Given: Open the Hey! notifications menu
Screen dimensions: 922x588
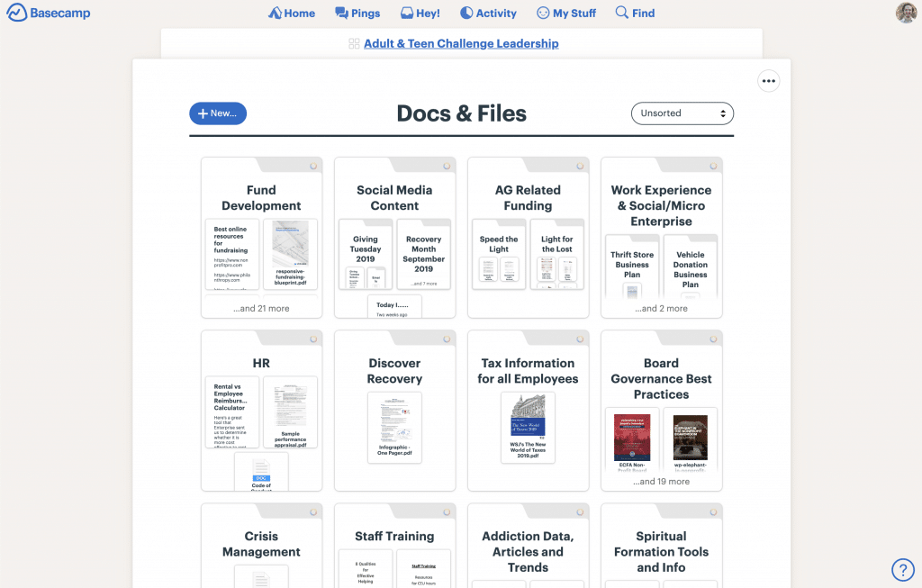Looking at the screenshot, I should click(x=420, y=13).
